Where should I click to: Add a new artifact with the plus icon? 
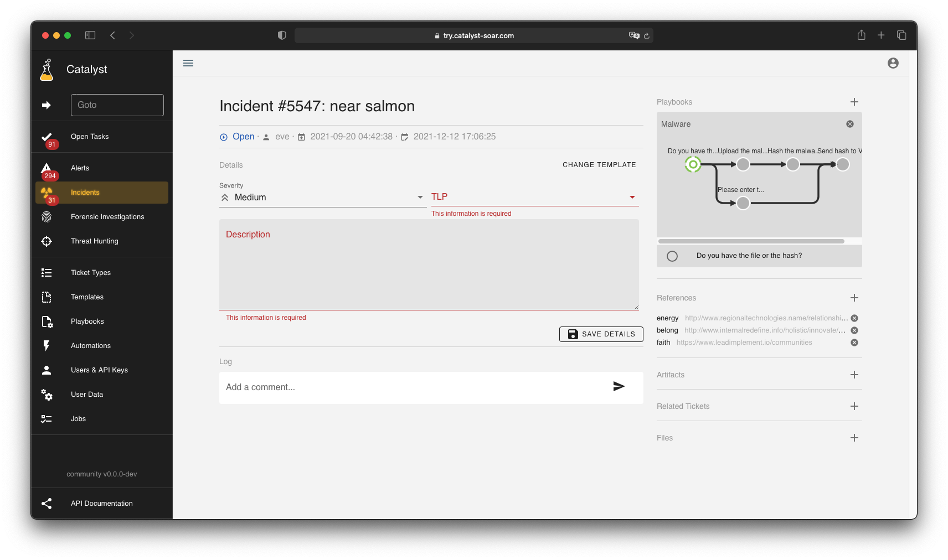point(854,375)
